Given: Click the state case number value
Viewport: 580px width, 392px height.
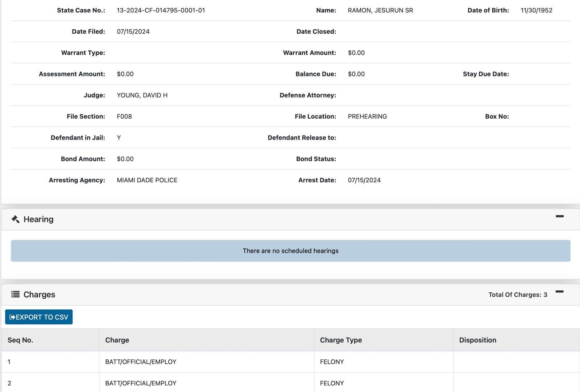Looking at the screenshot, I should click(161, 10).
